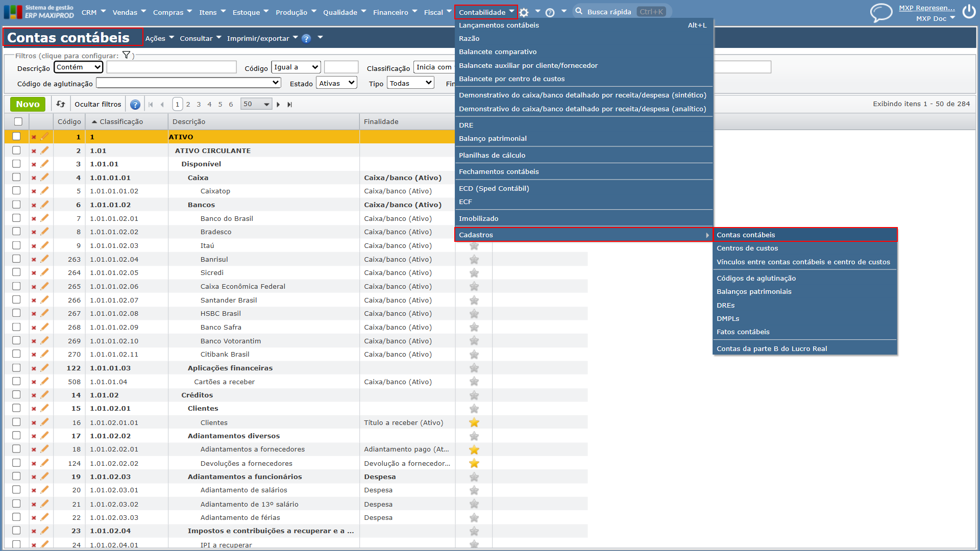Expand the Código de aglutinação combo box

[x=188, y=83]
